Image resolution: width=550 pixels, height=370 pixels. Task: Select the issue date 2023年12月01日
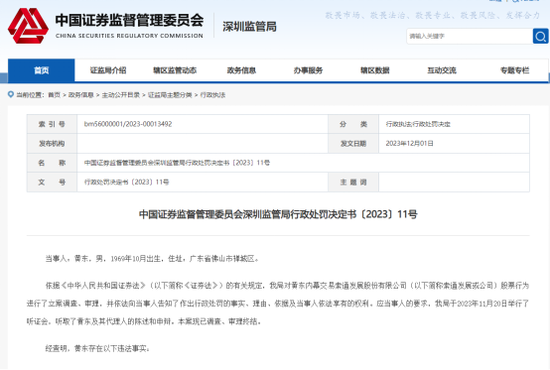[409, 143]
